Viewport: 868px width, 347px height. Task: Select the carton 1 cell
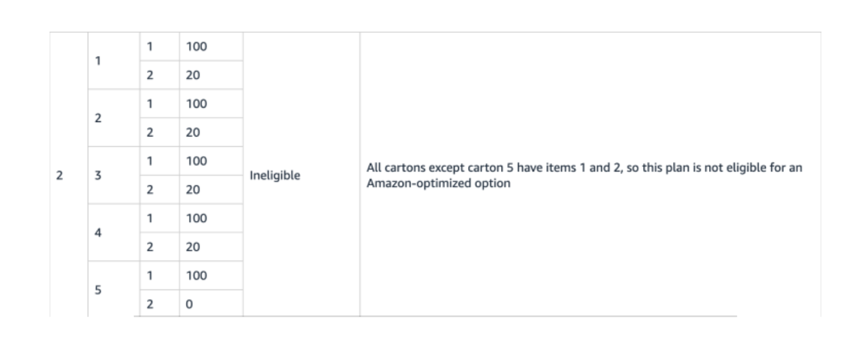[x=98, y=61]
